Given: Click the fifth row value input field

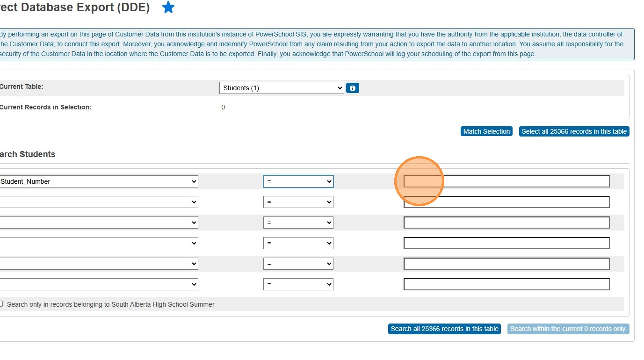Looking at the screenshot, I should coord(507,264).
